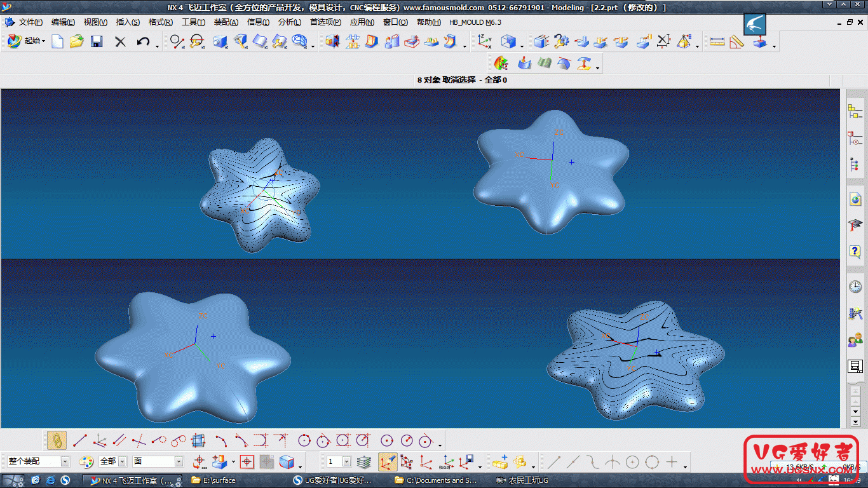868x488 pixels.
Task: Click the shaded cube display icon
Action: [287, 462]
